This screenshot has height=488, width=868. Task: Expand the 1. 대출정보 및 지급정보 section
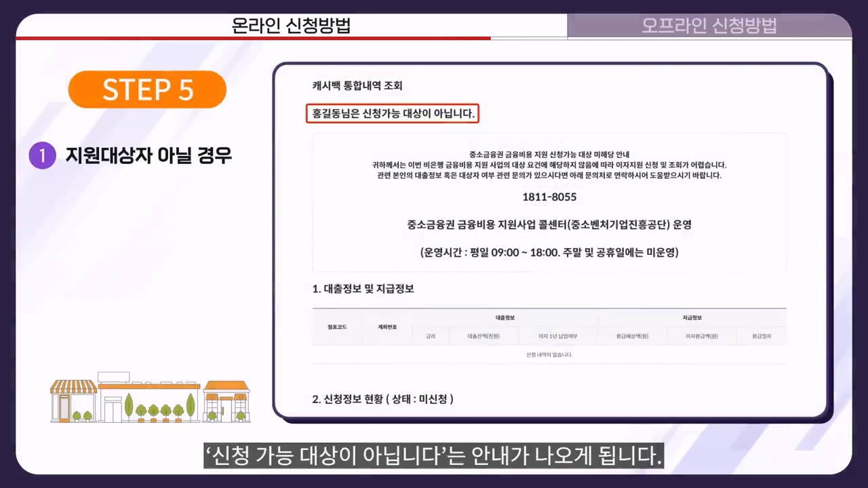363,288
